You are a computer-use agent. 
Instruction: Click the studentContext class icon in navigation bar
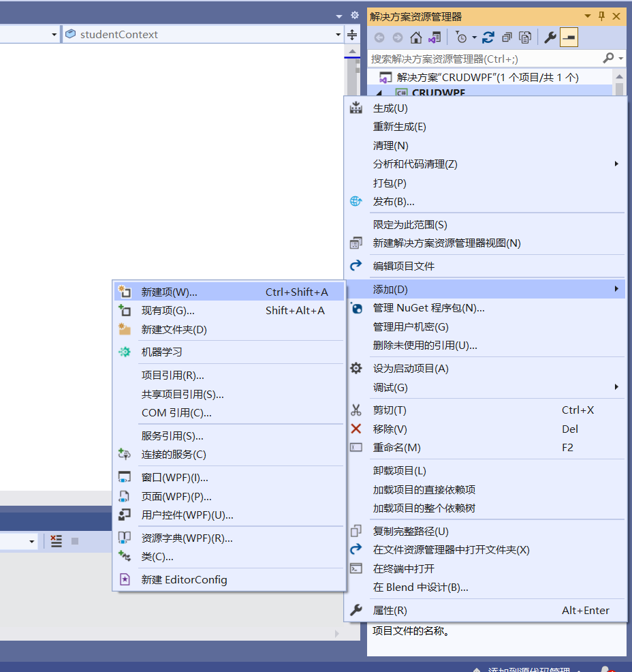point(70,33)
